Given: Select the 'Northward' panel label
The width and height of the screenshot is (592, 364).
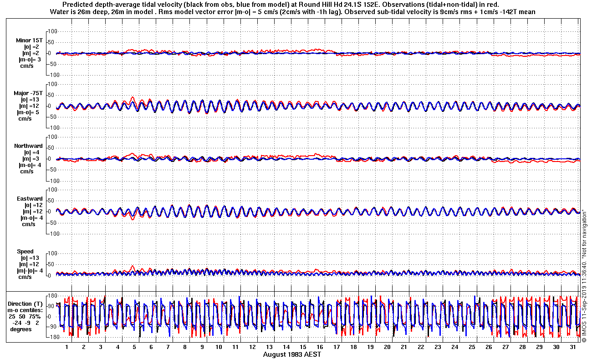Looking at the screenshot, I should (x=28, y=146).
